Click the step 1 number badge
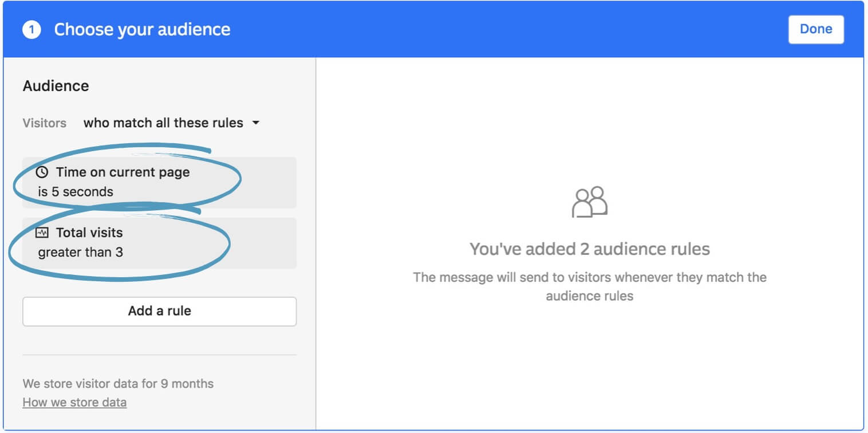 (31, 30)
